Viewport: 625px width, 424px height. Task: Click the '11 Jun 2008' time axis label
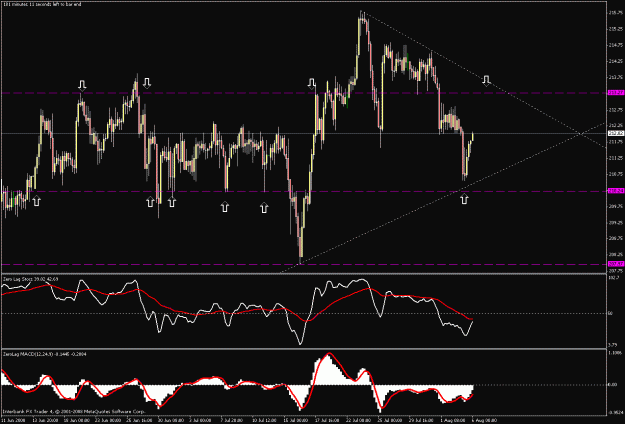[x=12, y=420]
